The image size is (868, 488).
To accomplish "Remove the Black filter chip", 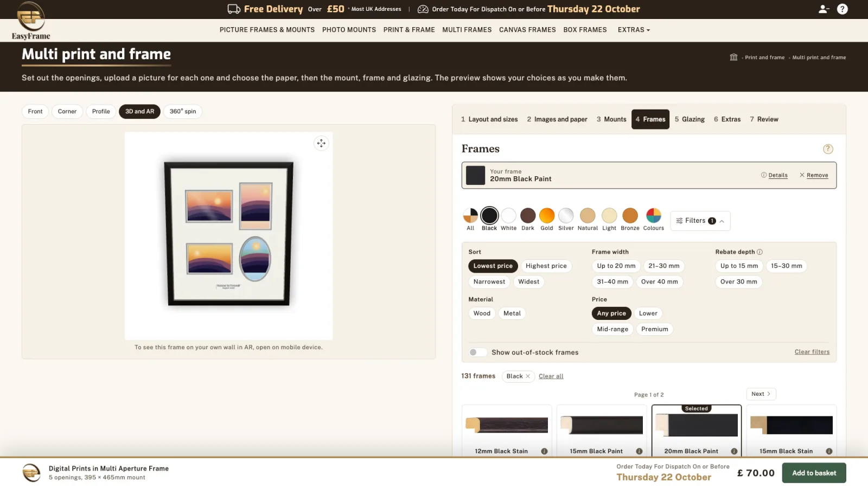I will point(528,376).
